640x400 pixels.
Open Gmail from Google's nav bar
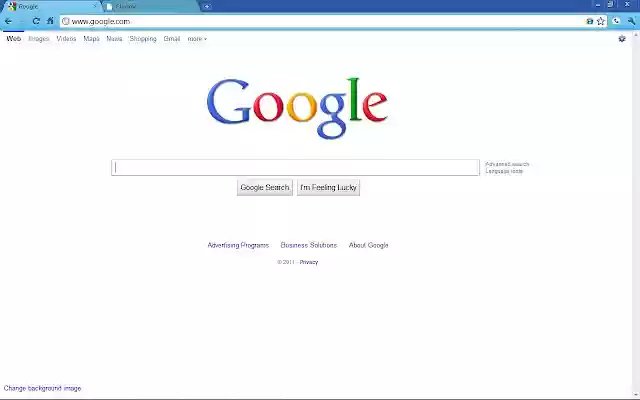pos(171,39)
